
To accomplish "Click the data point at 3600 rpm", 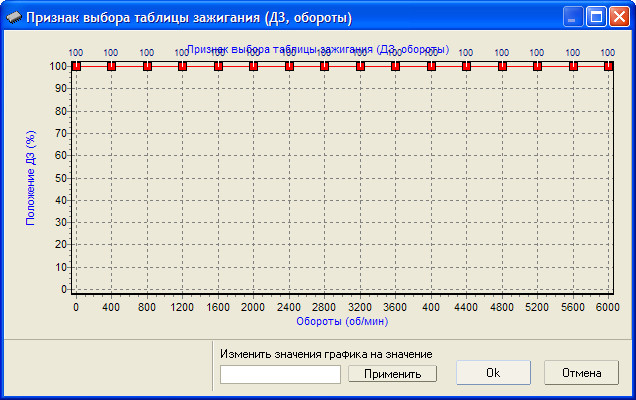I will tap(395, 66).
